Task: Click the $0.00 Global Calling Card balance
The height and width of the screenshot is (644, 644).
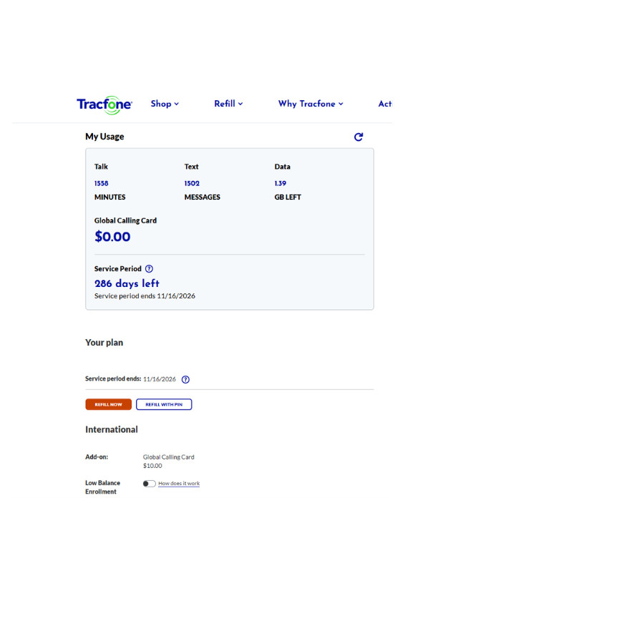Action: (112, 237)
